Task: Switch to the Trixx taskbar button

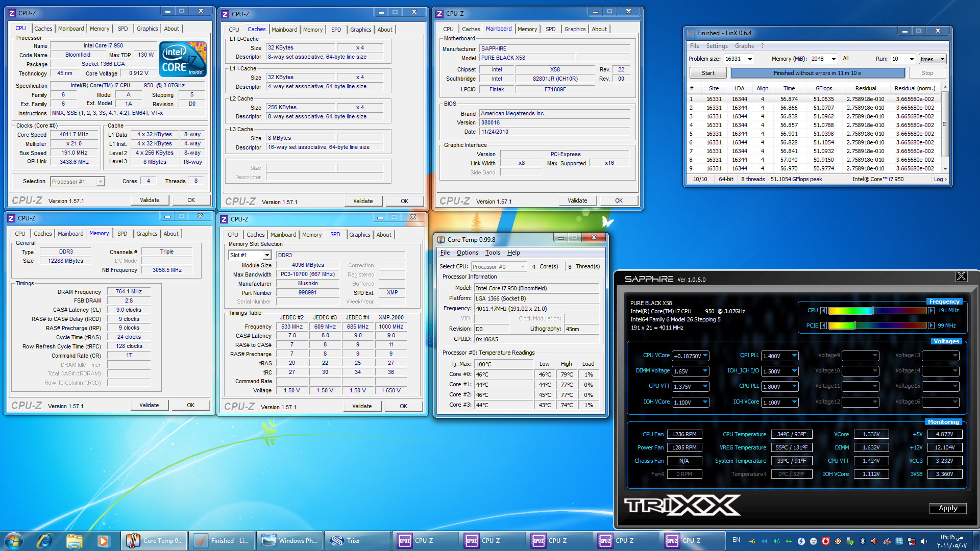Action: point(356,541)
